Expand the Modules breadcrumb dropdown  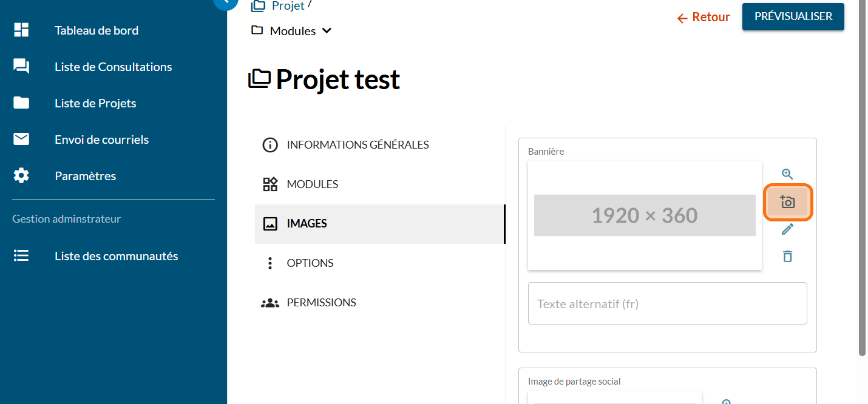[x=327, y=31]
